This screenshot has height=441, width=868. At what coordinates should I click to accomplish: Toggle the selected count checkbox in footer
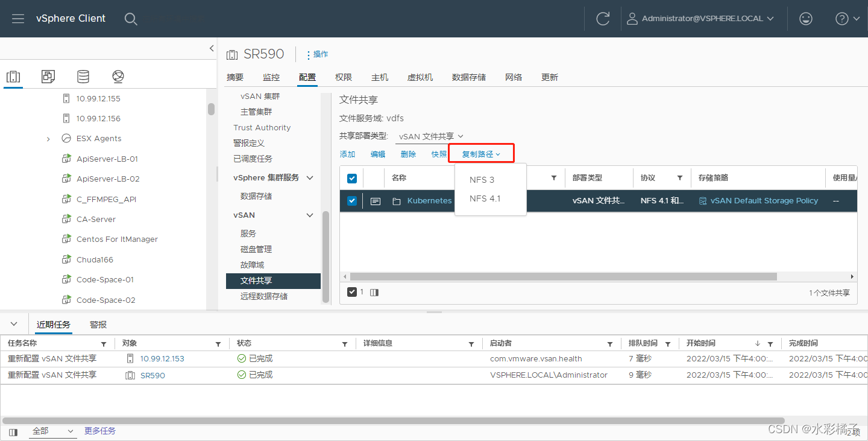[x=352, y=292]
